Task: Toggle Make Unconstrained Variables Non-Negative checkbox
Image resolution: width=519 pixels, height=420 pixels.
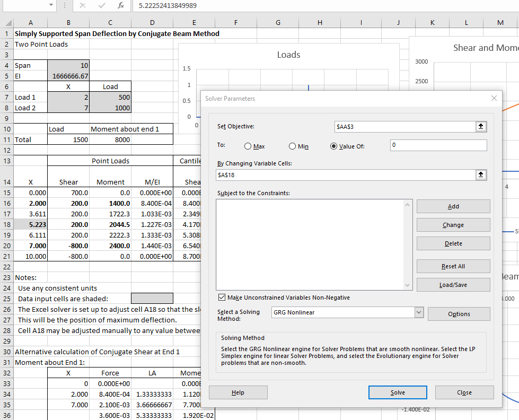Action: click(222, 297)
